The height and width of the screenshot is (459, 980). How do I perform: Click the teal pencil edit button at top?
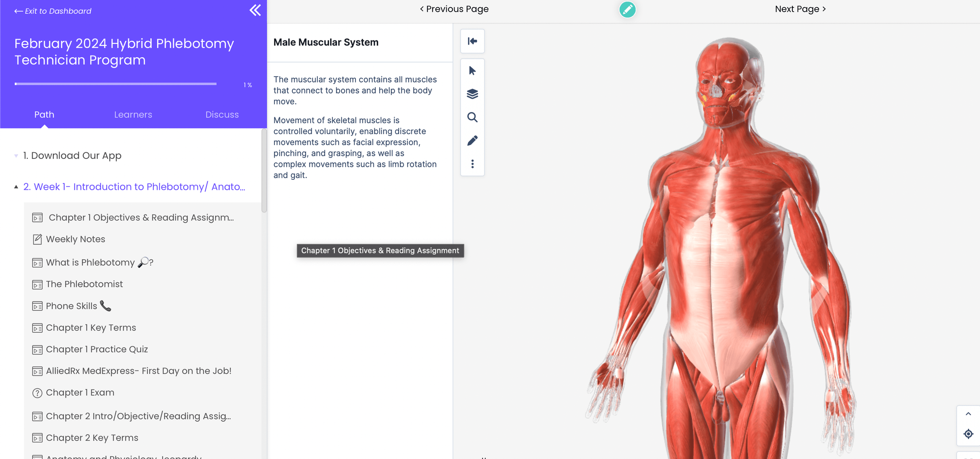pos(627,10)
